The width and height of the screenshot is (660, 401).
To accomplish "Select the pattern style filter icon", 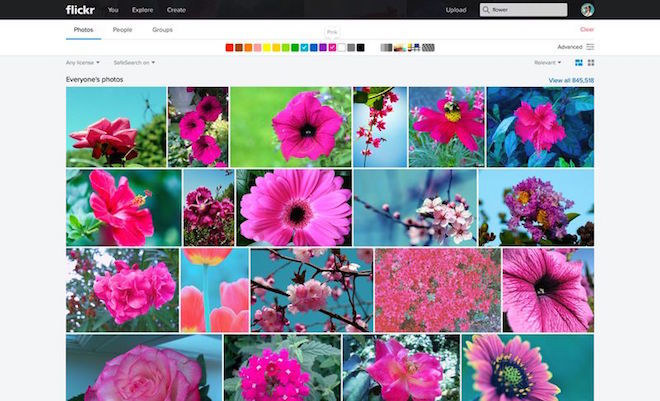I will [x=428, y=47].
